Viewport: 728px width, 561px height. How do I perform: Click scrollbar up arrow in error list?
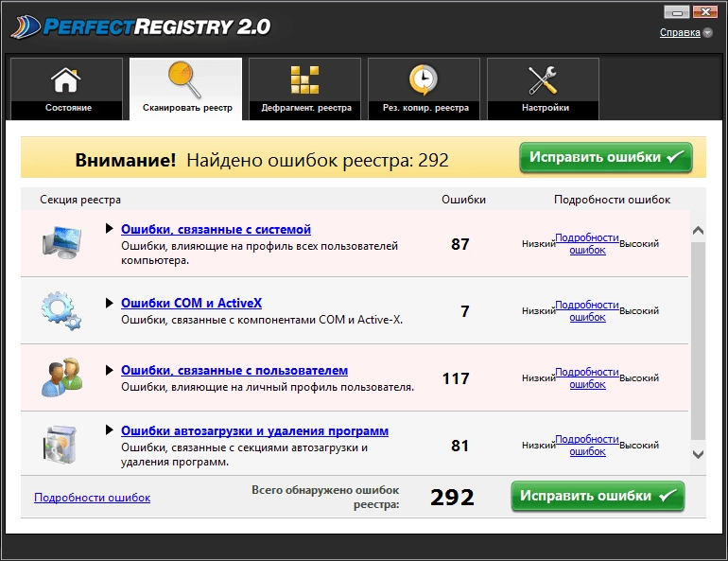(x=698, y=230)
